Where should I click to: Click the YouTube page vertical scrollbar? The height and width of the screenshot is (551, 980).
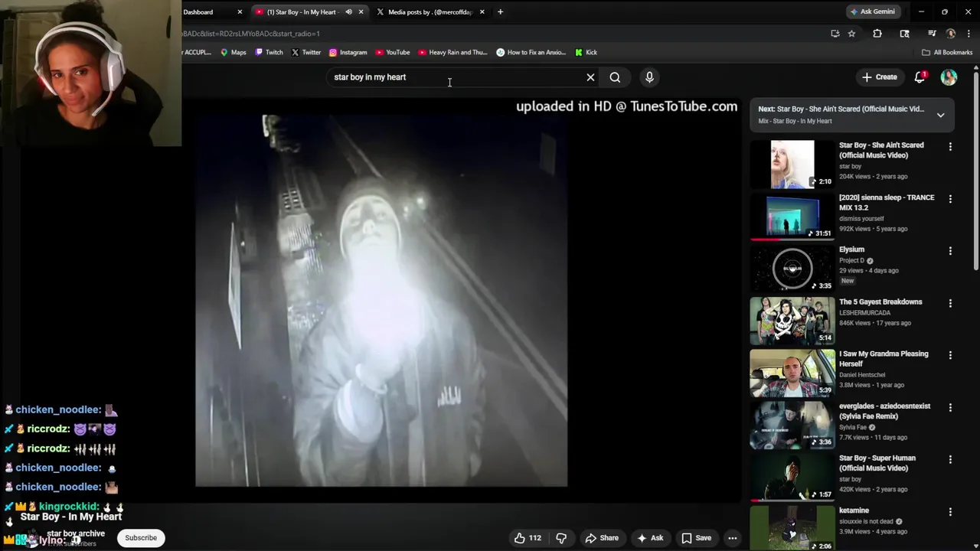tap(975, 168)
